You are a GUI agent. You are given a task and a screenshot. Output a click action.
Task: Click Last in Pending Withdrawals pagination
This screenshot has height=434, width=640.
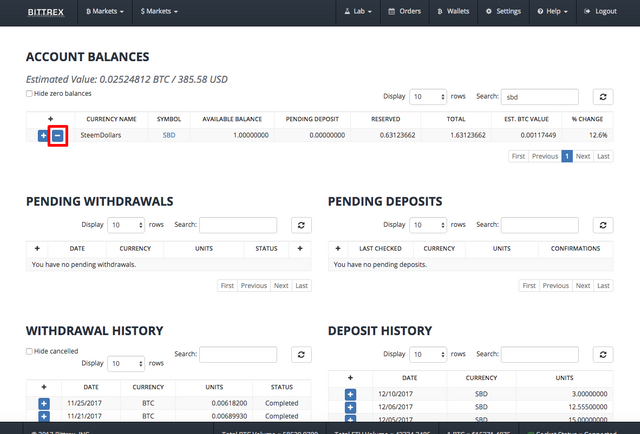[x=302, y=286]
